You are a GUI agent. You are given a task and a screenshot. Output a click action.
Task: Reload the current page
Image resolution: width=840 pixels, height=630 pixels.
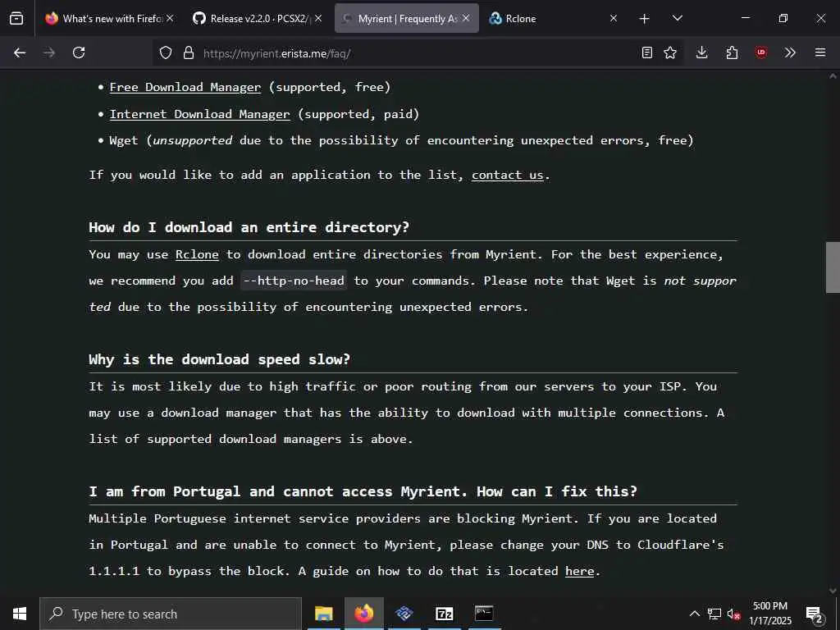point(79,52)
